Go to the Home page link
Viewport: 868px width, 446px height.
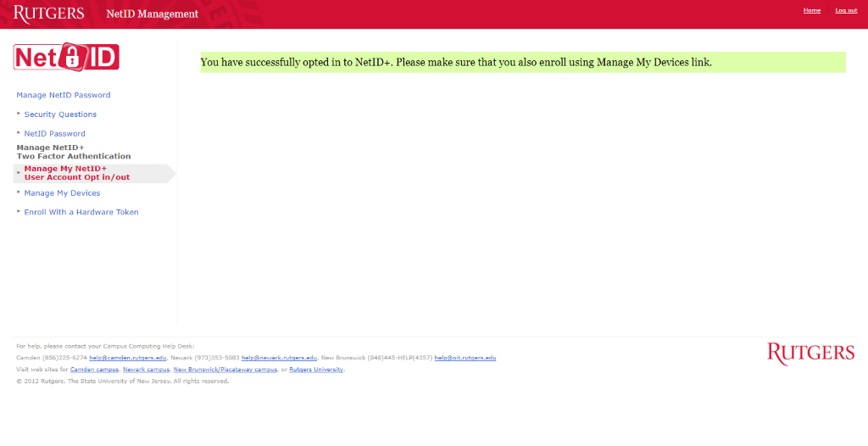(811, 10)
